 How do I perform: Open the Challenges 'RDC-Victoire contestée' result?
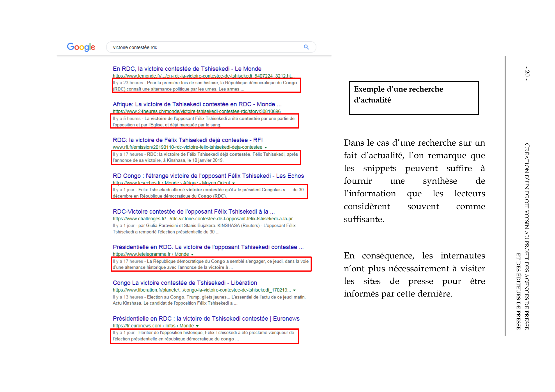[x=194, y=211]
